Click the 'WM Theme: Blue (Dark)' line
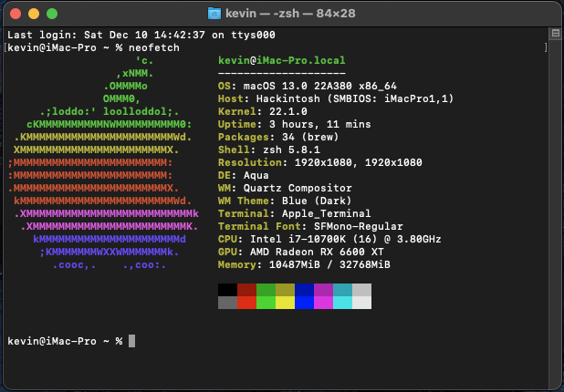 (x=285, y=201)
